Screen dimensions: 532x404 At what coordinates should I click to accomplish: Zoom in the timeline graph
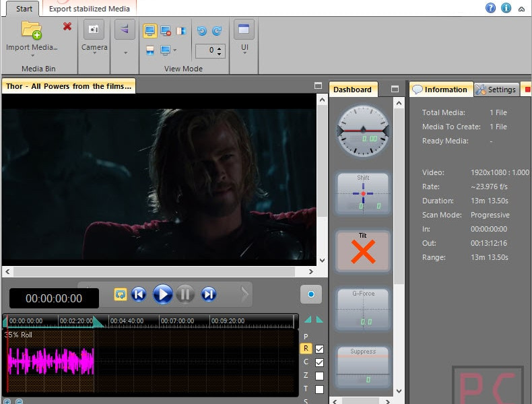tap(7, 401)
